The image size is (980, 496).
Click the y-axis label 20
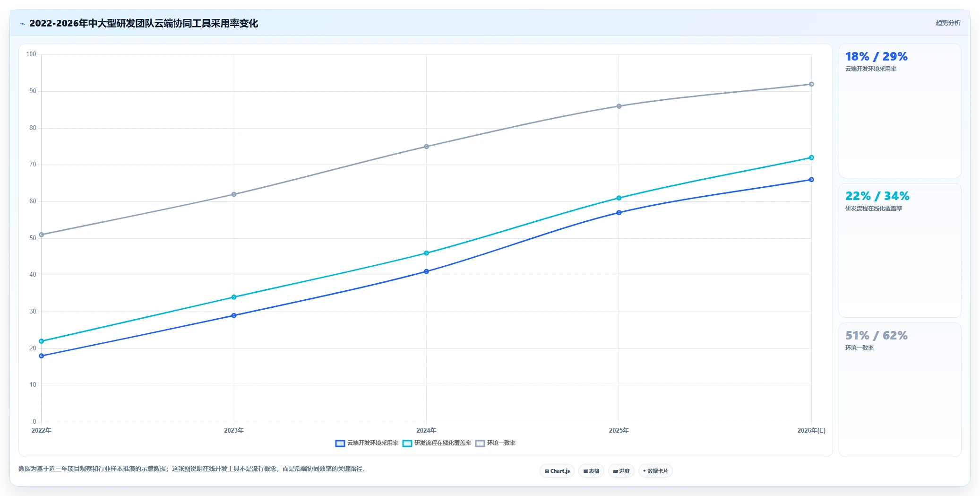(33, 348)
